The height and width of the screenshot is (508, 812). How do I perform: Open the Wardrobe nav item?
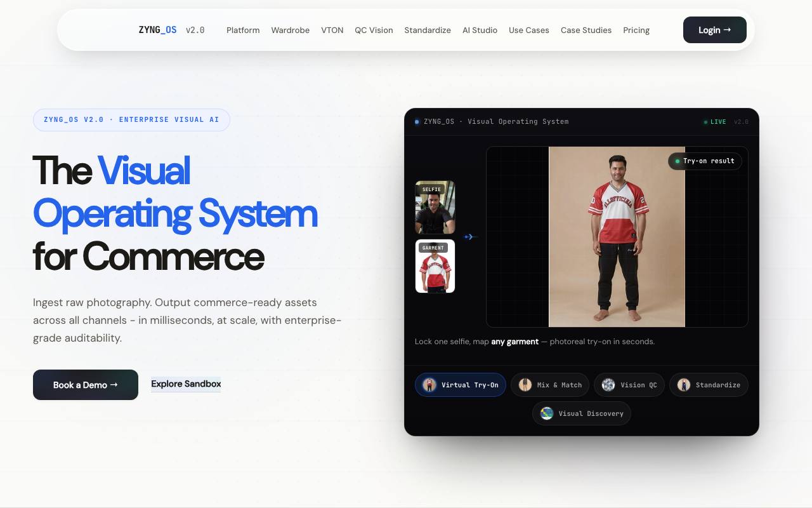290,30
